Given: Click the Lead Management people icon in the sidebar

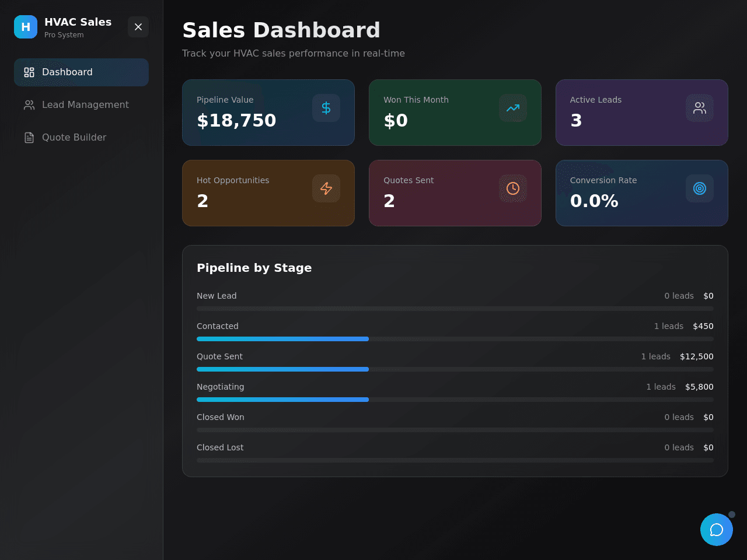Looking at the screenshot, I should click(29, 105).
